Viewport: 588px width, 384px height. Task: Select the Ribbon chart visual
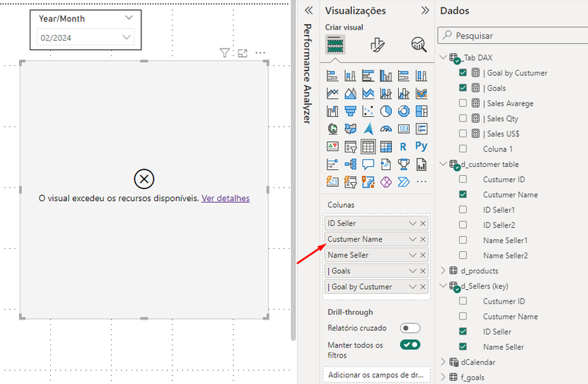pos(422,93)
